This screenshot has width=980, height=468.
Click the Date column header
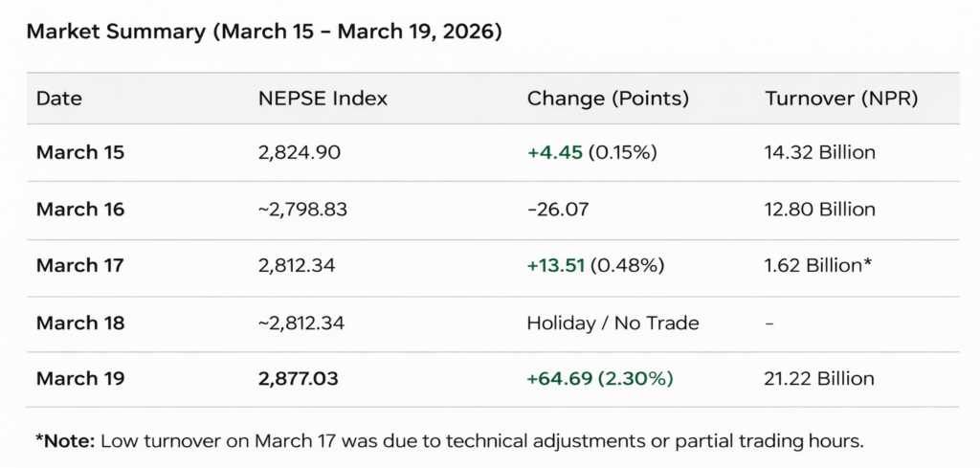click(59, 99)
